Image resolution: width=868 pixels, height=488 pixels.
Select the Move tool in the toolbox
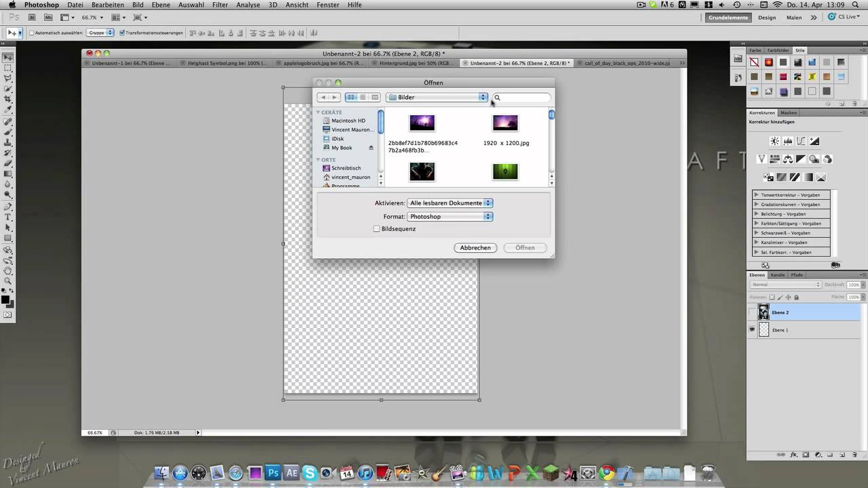(8, 57)
